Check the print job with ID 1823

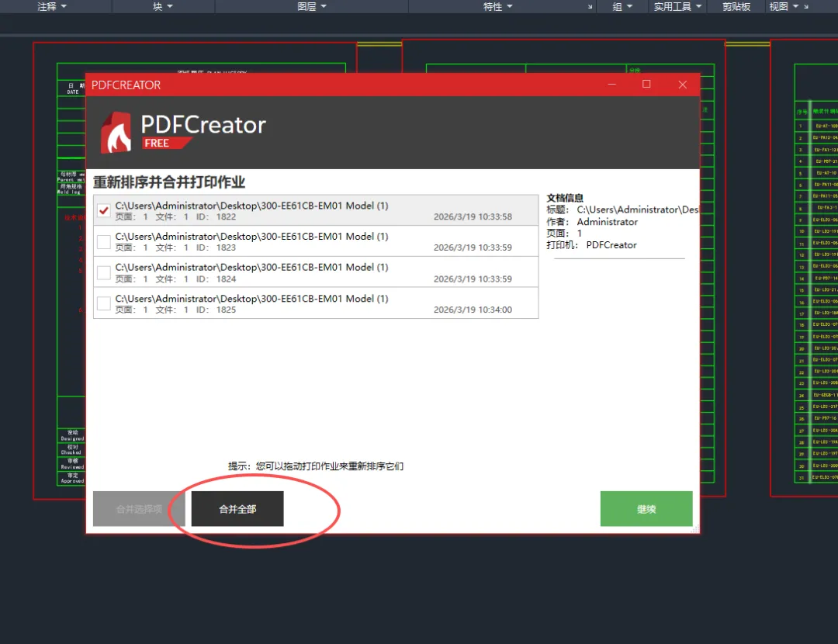(104, 241)
